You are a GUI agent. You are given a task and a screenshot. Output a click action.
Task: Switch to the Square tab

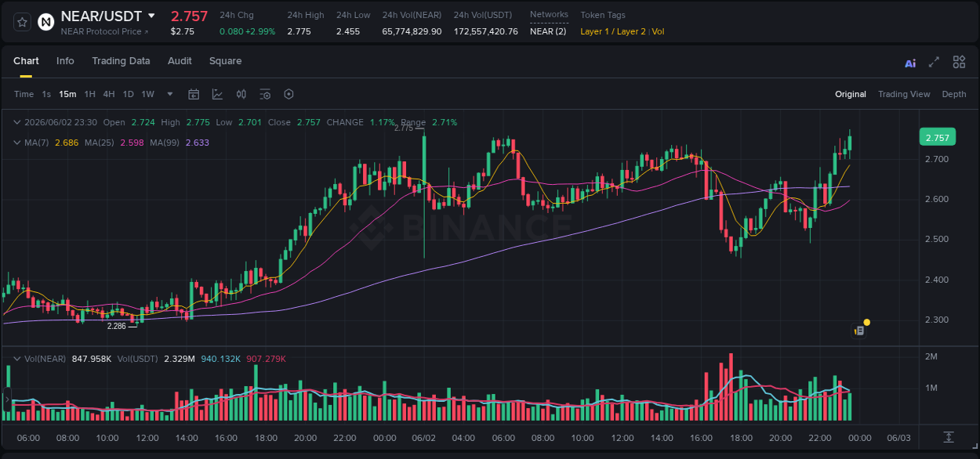click(225, 61)
